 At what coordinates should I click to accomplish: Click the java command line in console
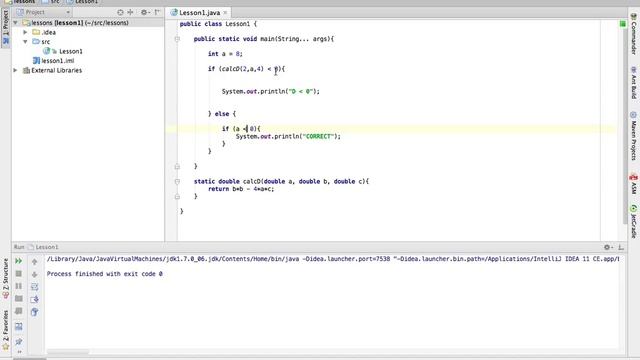(x=333, y=259)
